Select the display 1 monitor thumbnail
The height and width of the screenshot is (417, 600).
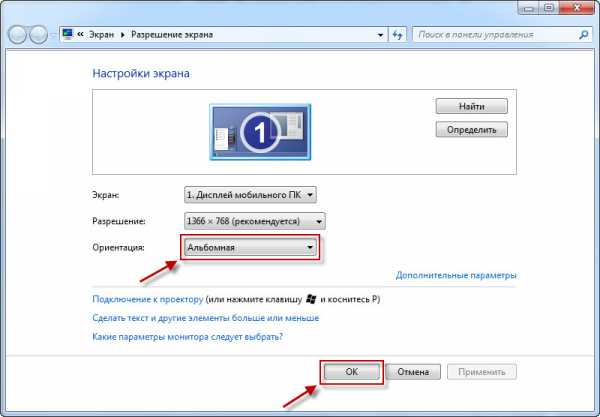[260, 132]
